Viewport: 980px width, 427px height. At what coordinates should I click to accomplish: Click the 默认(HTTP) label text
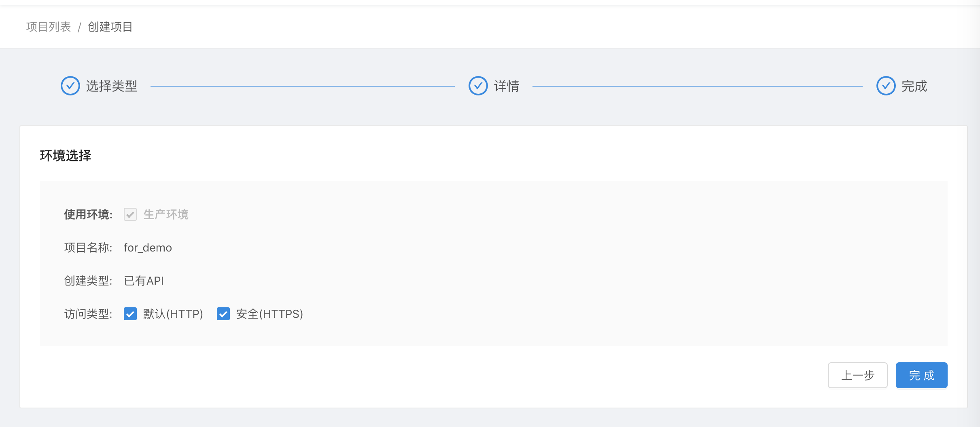pos(173,314)
